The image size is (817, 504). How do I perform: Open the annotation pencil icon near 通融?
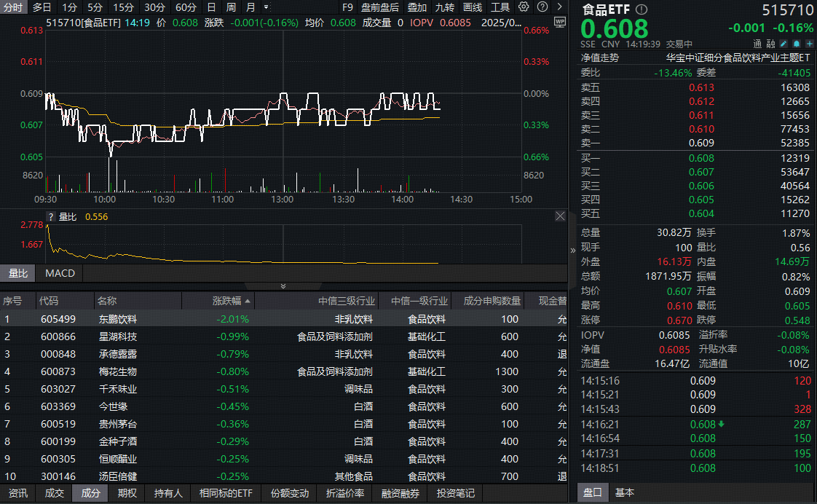782,43
